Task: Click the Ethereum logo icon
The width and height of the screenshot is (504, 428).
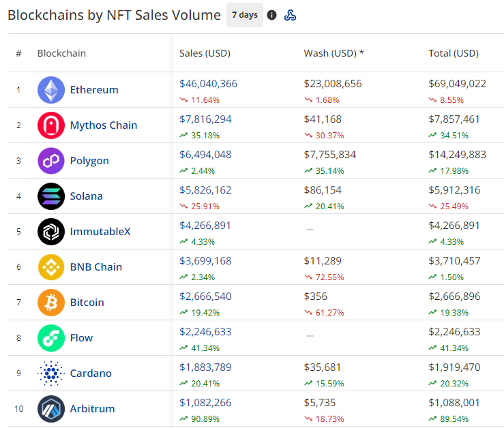Action: click(51, 90)
